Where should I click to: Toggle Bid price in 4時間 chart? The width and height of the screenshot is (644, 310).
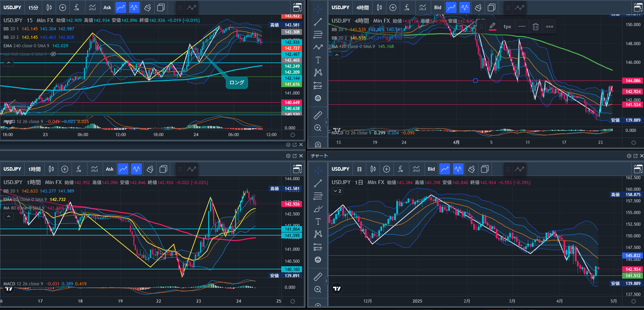click(x=438, y=7)
